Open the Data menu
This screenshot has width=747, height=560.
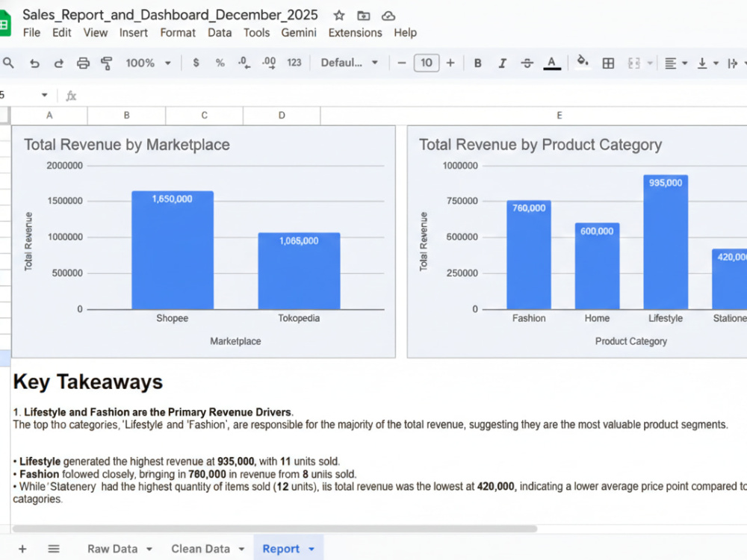(x=220, y=32)
